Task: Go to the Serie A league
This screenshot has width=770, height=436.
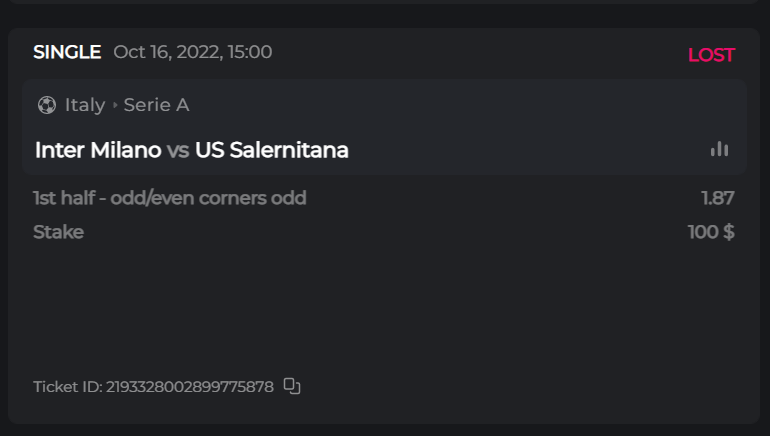Action: coord(156,105)
